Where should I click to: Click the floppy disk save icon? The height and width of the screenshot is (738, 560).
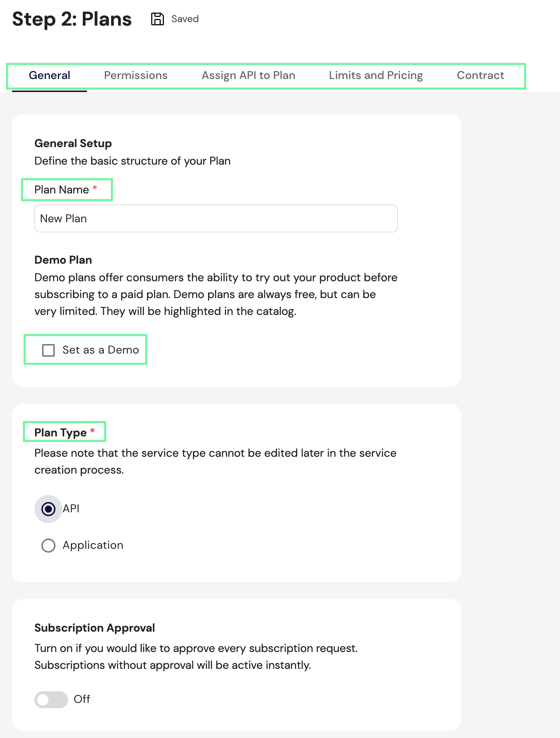[157, 19]
